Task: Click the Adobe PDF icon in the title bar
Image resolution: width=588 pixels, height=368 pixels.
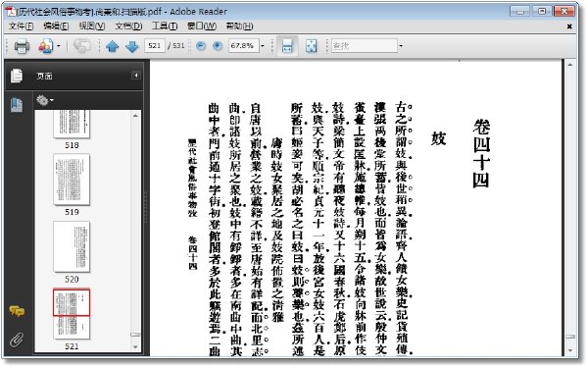Action: (x=11, y=11)
